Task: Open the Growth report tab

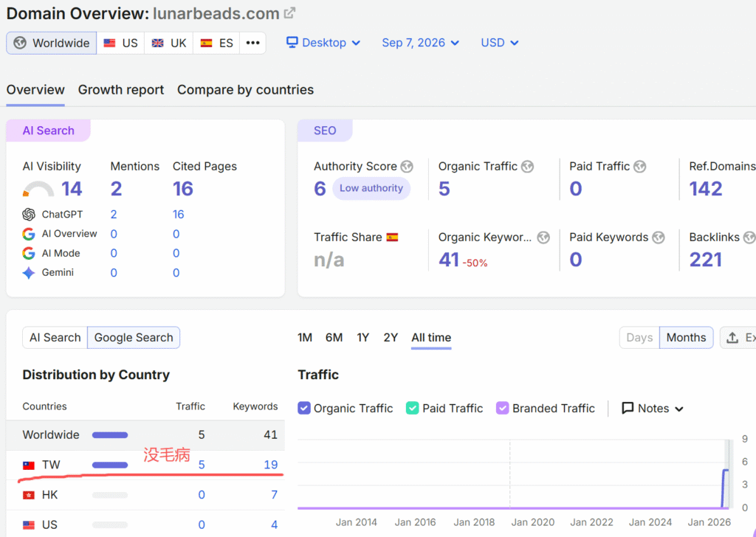Action: click(x=121, y=90)
